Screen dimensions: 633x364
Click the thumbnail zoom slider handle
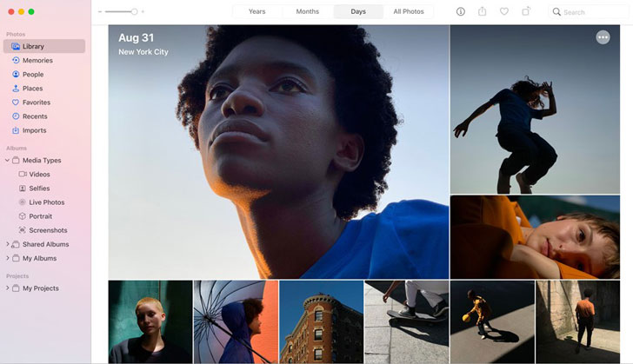coord(134,11)
